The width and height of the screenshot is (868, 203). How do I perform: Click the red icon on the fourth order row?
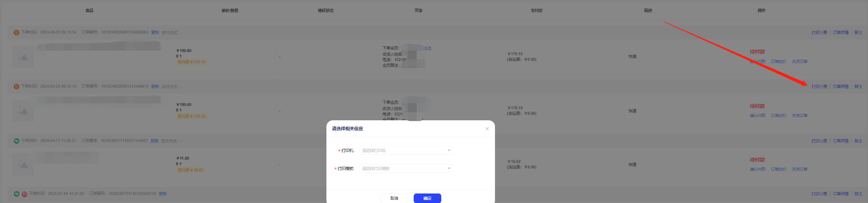pos(24,194)
